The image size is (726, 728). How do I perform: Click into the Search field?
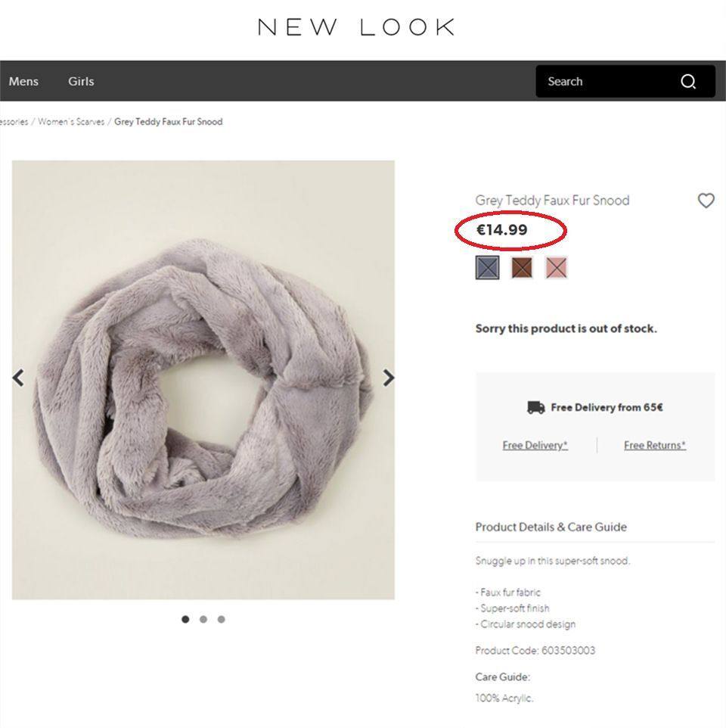[608, 81]
